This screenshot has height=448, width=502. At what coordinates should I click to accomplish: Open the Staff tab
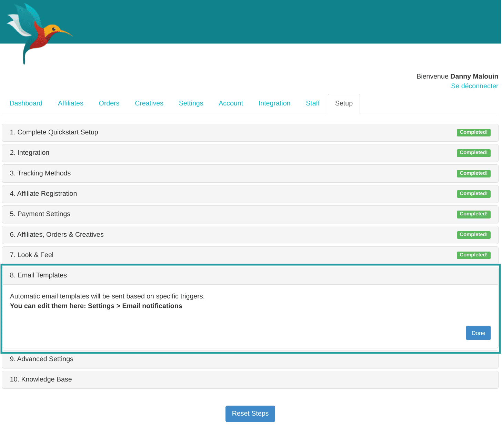coord(313,103)
